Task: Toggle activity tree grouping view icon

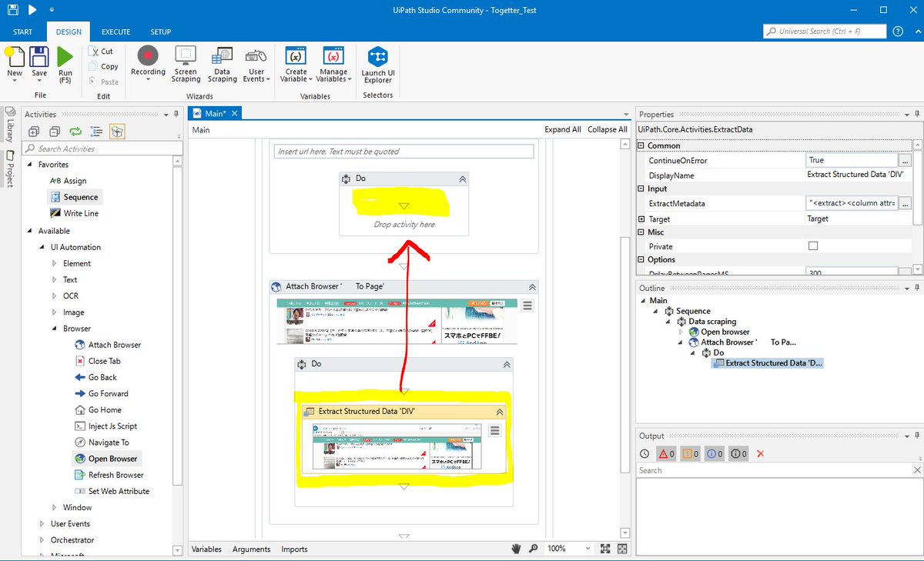Action: 96,132
